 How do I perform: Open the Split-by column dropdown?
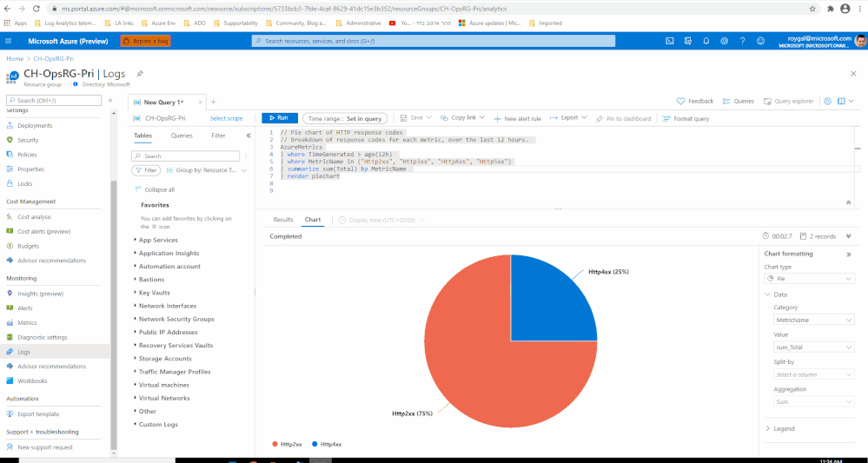(814, 374)
